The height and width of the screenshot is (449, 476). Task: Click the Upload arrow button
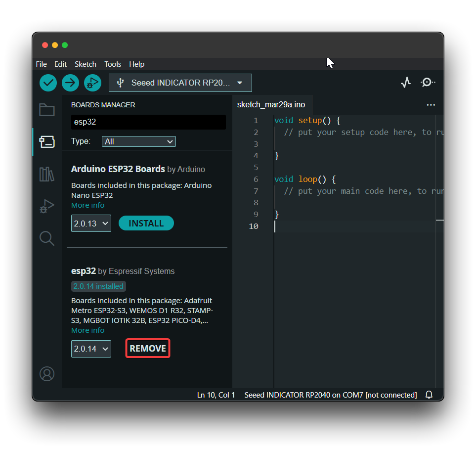coord(70,83)
